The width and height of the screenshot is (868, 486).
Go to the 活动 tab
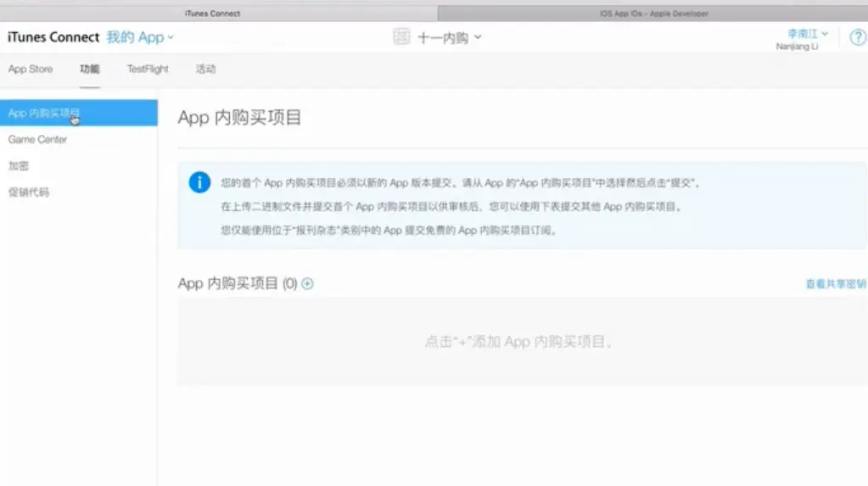coord(205,70)
